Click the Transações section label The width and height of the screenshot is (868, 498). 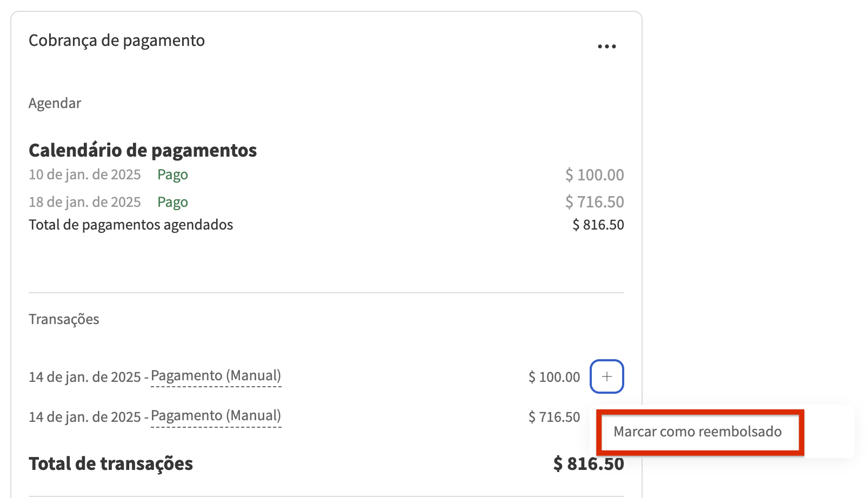click(64, 319)
